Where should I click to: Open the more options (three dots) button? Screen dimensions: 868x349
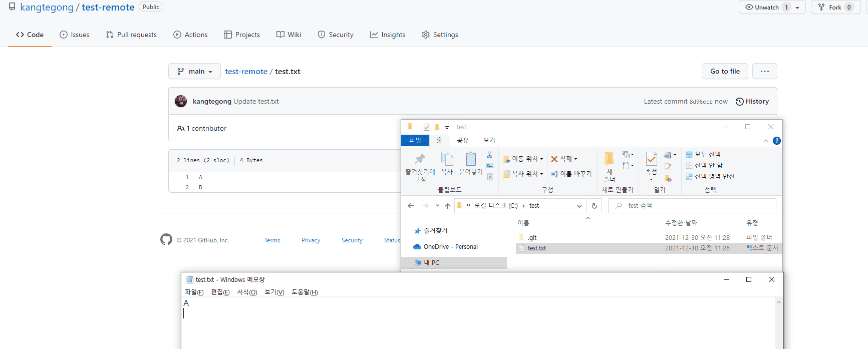coord(765,72)
